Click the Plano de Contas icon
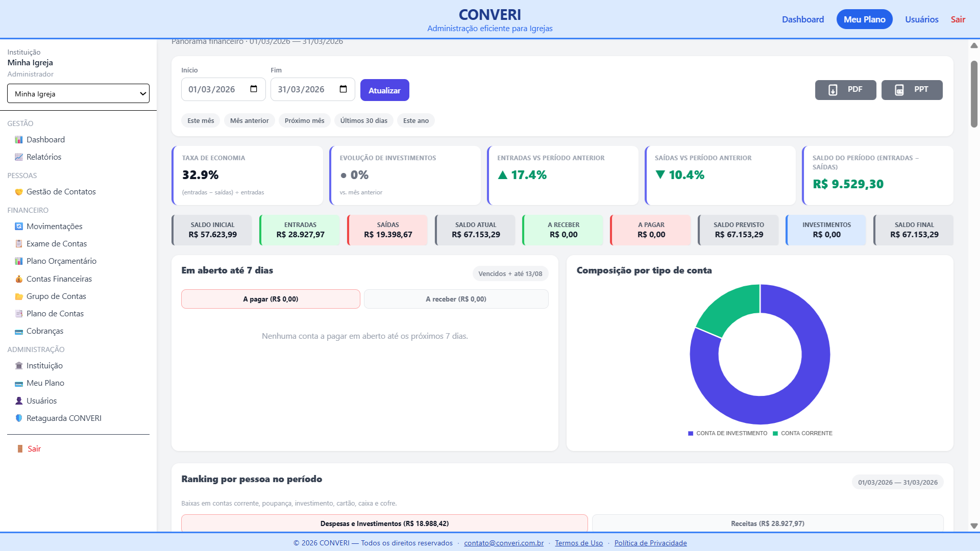The width and height of the screenshot is (980, 551). coord(19,314)
